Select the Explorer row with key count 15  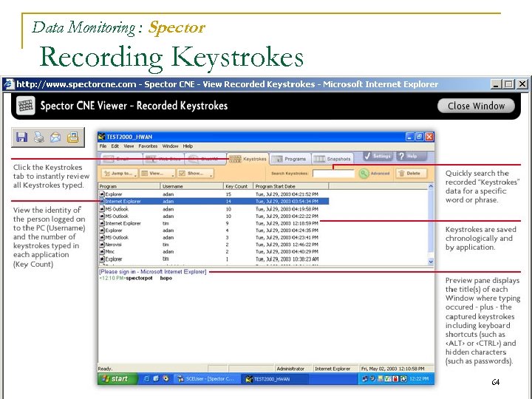pos(214,194)
